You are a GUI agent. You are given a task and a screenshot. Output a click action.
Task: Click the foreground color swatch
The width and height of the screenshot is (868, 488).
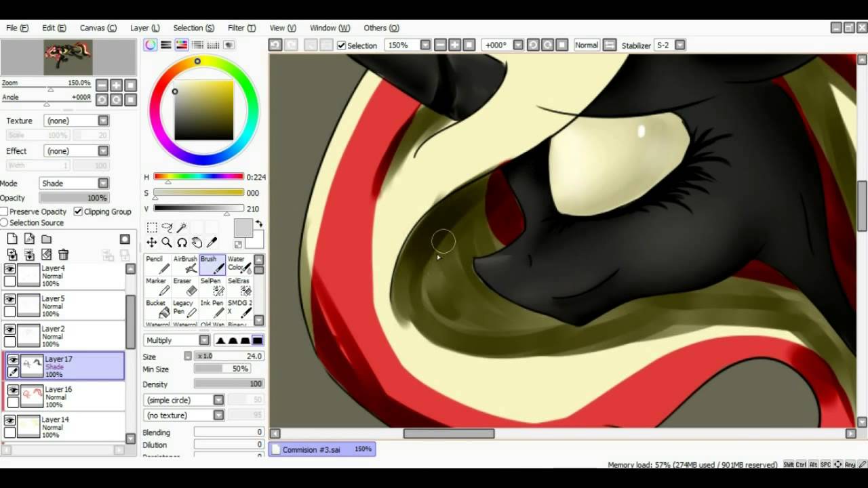coord(243,228)
